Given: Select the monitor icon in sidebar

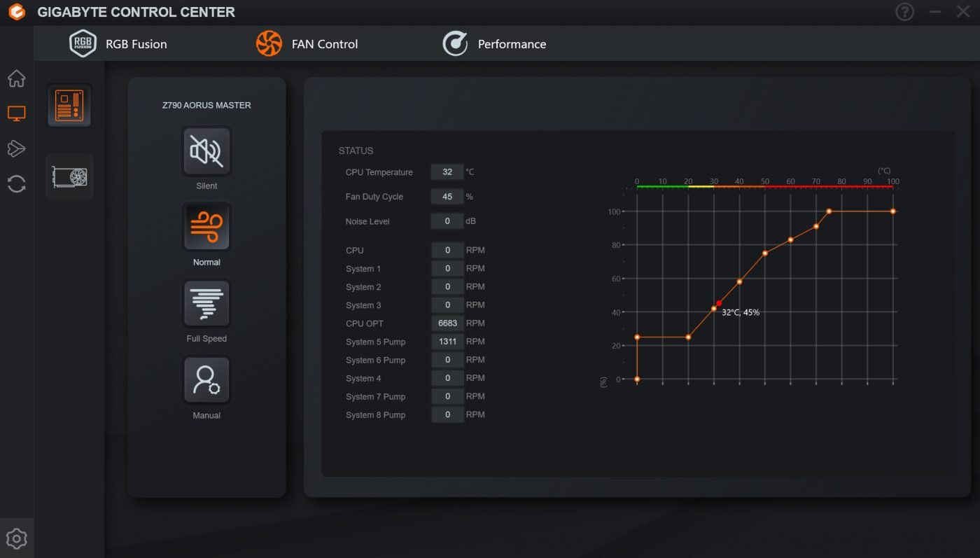Looking at the screenshot, I should [x=17, y=113].
